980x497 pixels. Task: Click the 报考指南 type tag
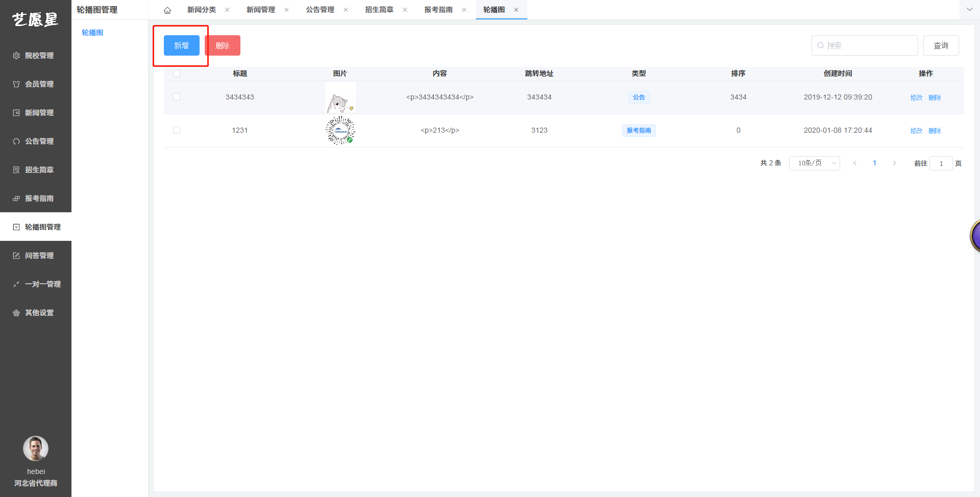tap(639, 131)
